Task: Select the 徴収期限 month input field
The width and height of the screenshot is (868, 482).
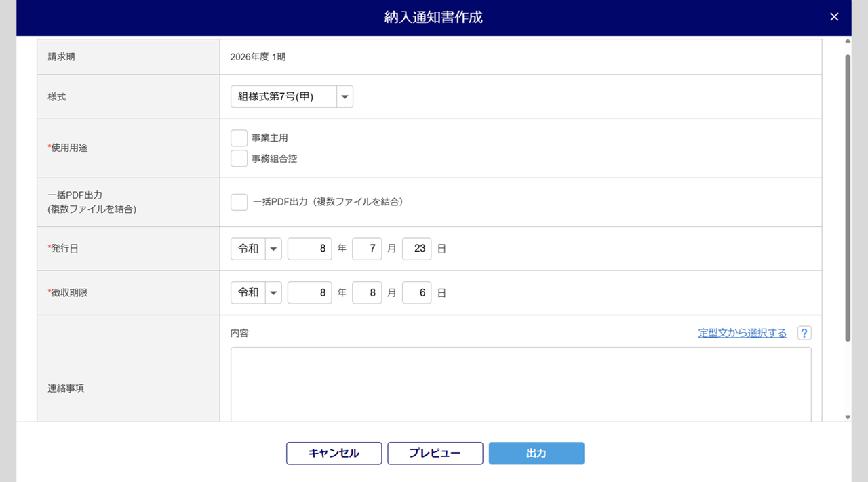Action: pyautogui.click(x=367, y=293)
